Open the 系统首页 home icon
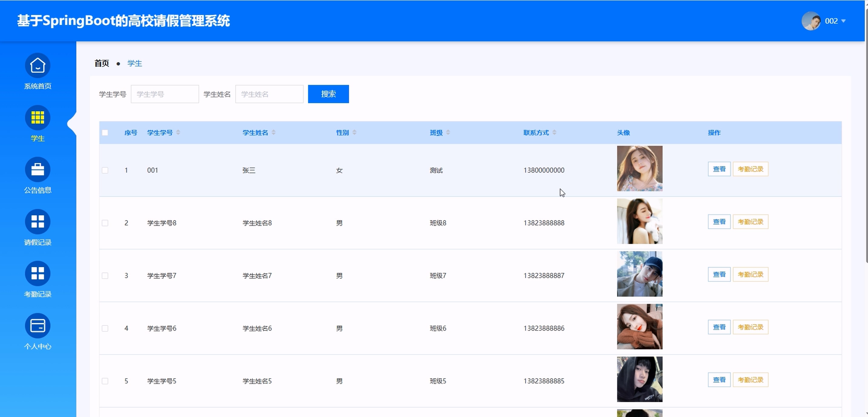This screenshot has width=868, height=417. 38,65
